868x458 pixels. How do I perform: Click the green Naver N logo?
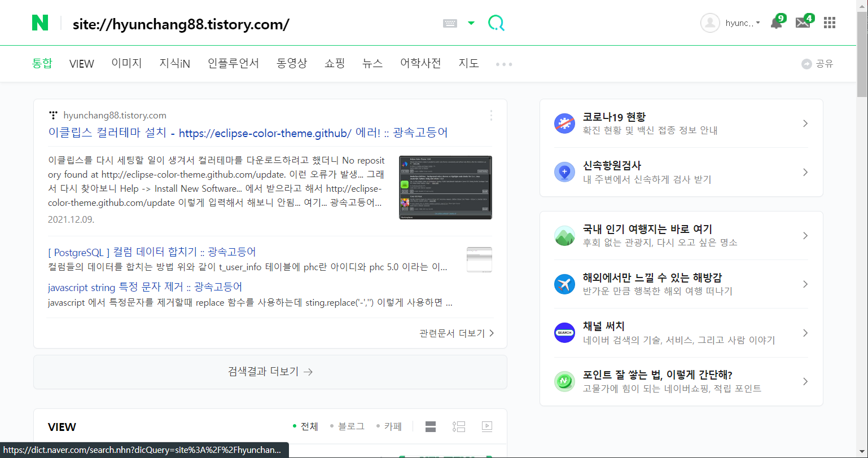pos(40,23)
